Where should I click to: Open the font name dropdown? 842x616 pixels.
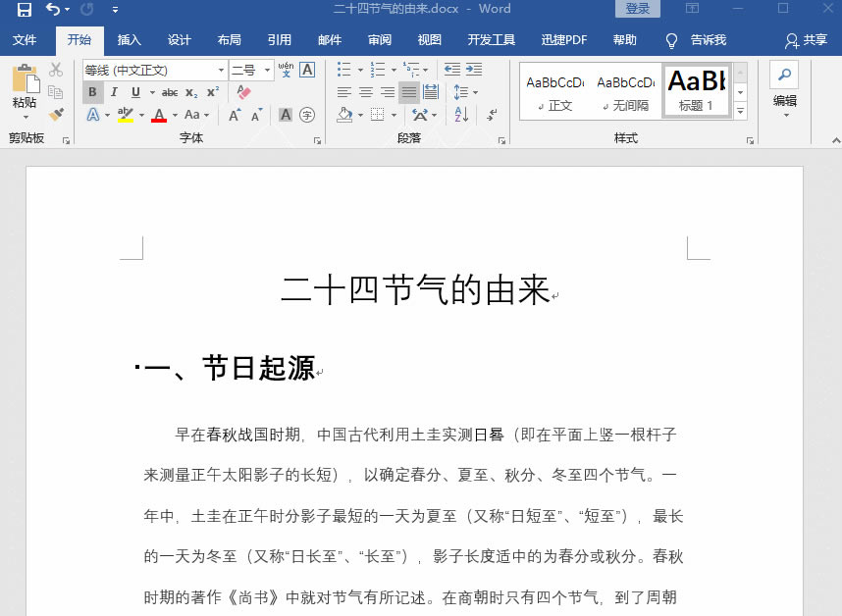[221, 71]
